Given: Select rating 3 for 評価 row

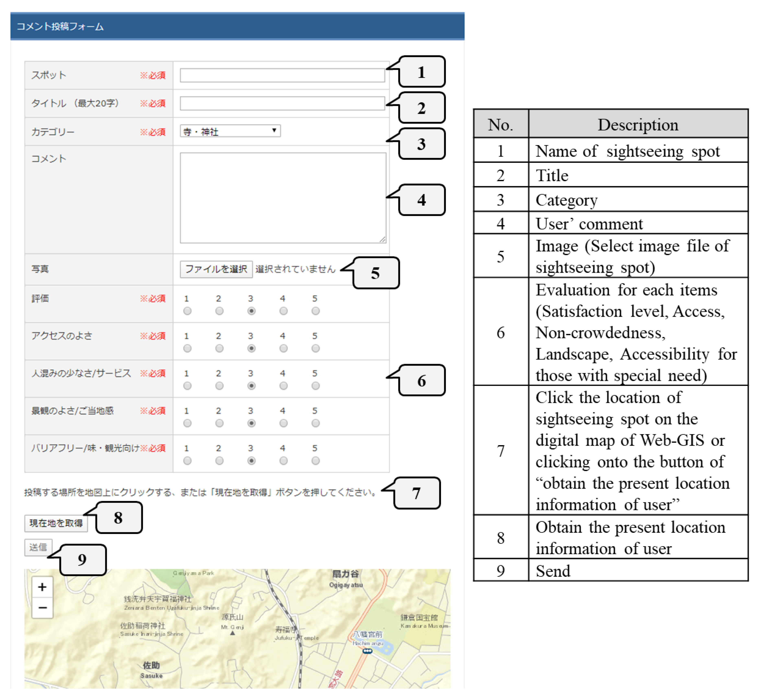Looking at the screenshot, I should point(251,311).
